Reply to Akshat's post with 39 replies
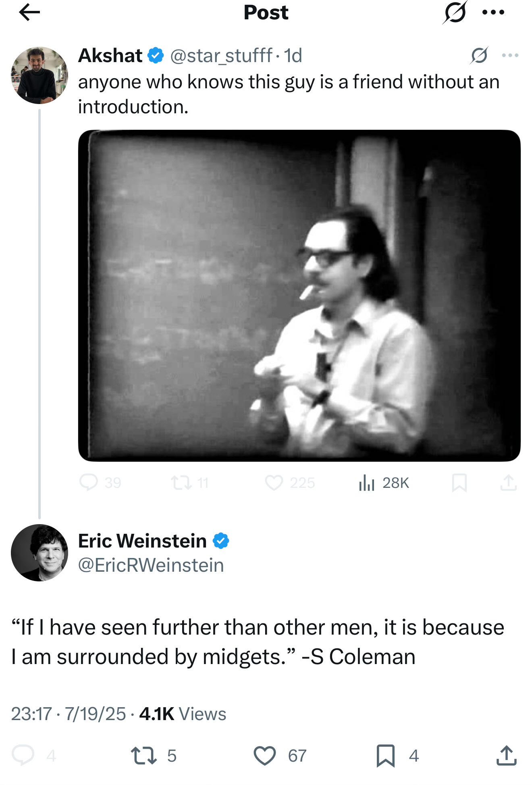This screenshot has width=532, height=785. pyautogui.click(x=89, y=482)
